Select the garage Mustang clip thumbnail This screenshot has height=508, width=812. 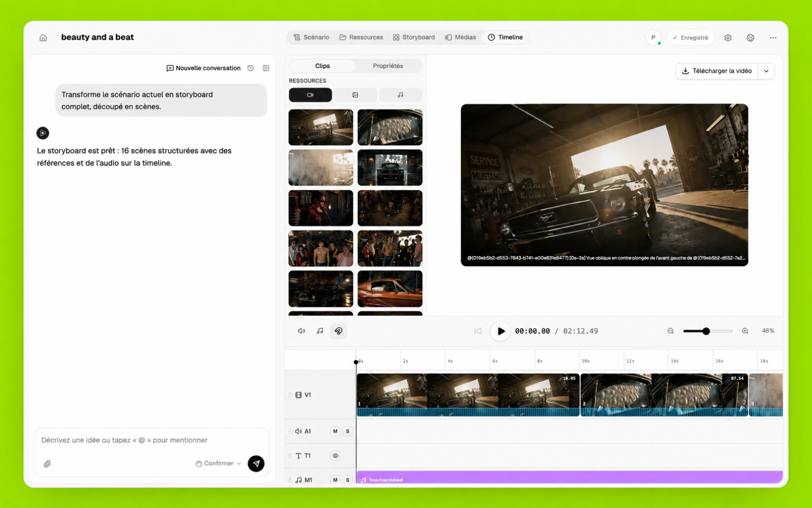[x=321, y=128]
